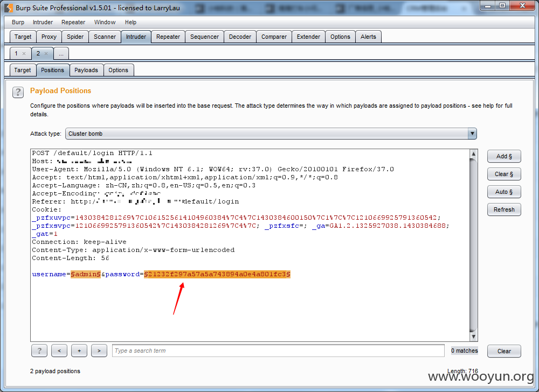Open the Payload Positions help icon

pyautogui.click(x=18, y=92)
